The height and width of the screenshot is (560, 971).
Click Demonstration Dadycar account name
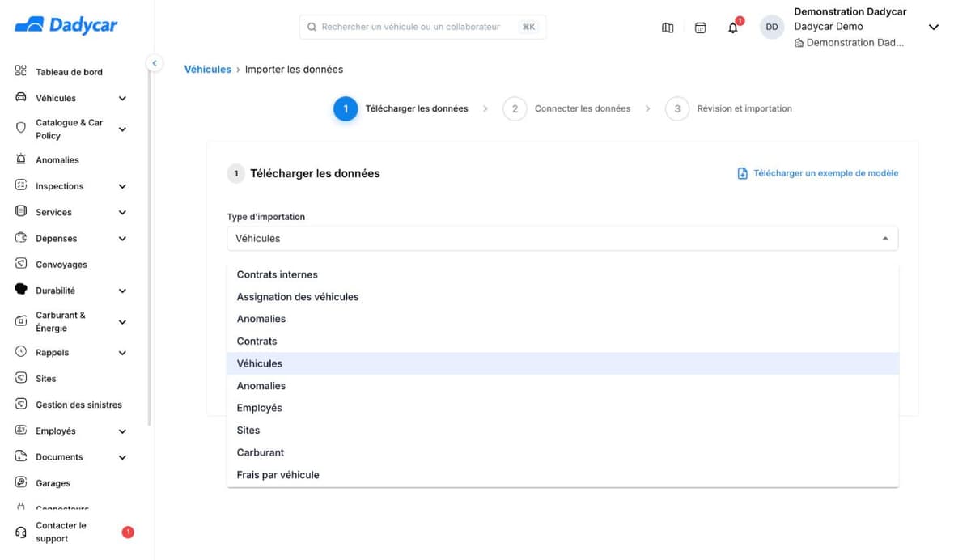(850, 12)
